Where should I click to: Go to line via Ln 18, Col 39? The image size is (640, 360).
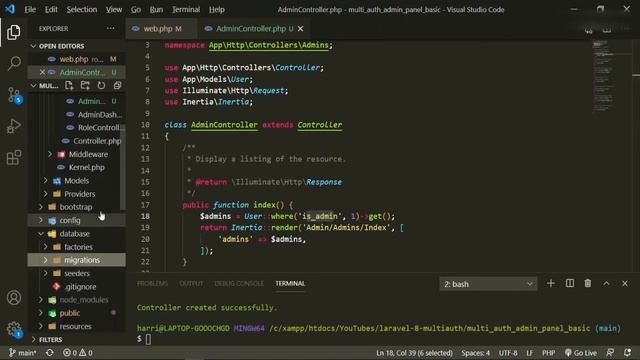click(x=414, y=353)
